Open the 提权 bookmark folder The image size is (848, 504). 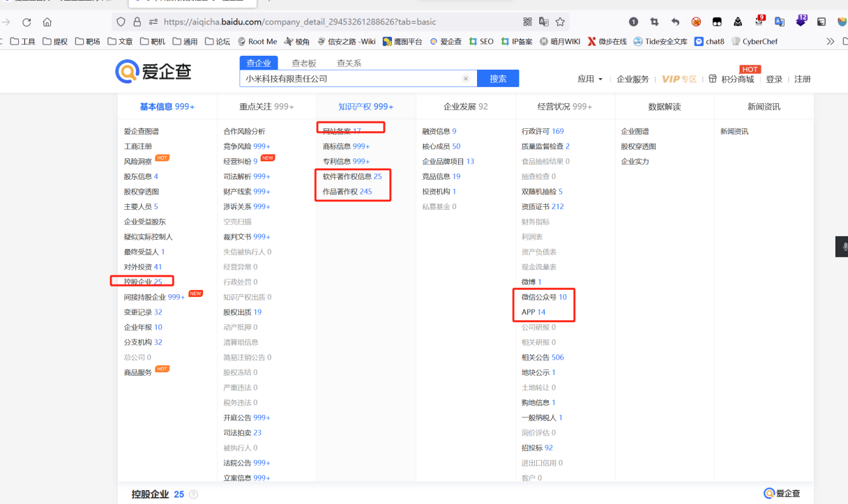55,41
